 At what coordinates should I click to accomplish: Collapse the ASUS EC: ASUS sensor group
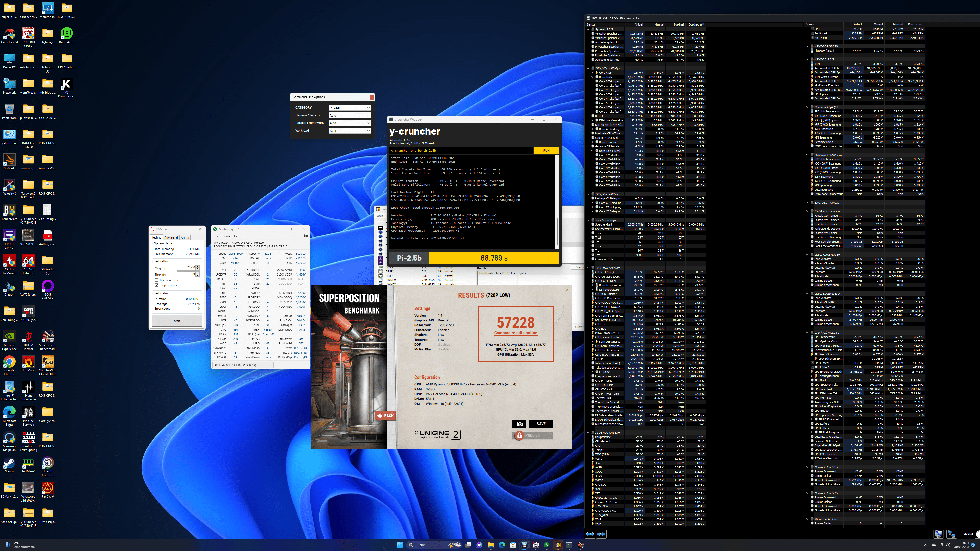click(807, 59)
